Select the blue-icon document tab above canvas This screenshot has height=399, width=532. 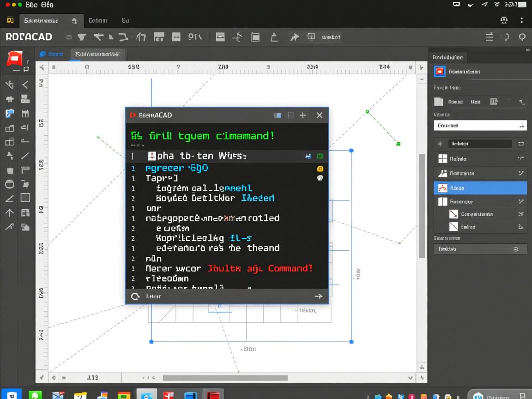click(x=51, y=54)
